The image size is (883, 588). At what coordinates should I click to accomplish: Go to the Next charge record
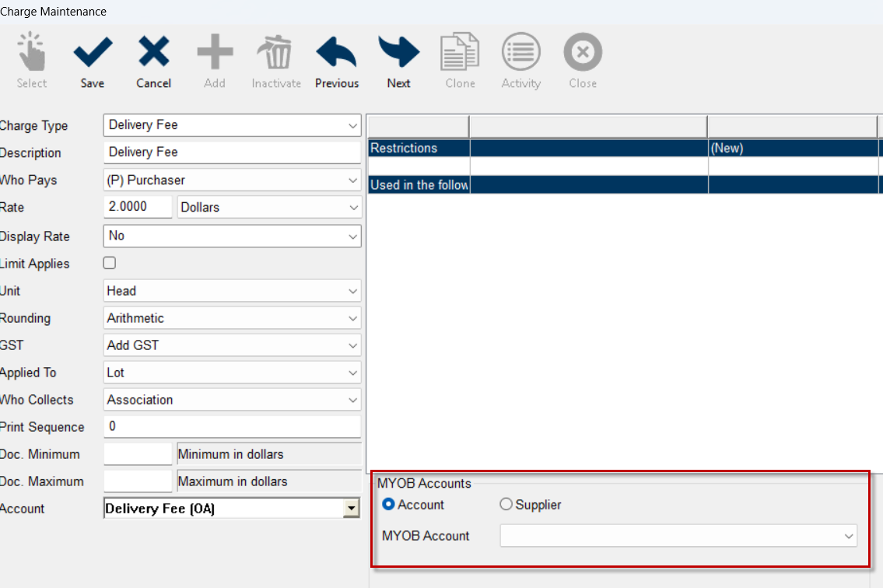(398, 54)
